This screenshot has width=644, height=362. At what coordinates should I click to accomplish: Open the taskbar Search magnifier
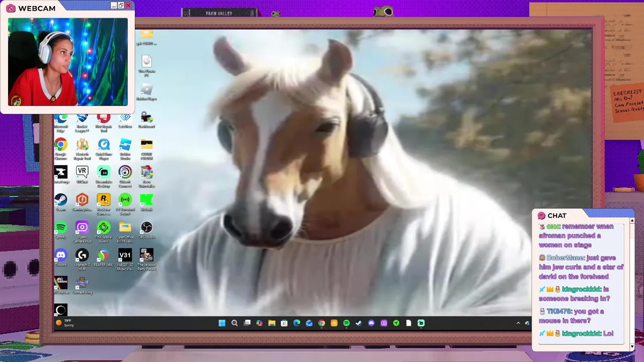pyautogui.click(x=234, y=323)
